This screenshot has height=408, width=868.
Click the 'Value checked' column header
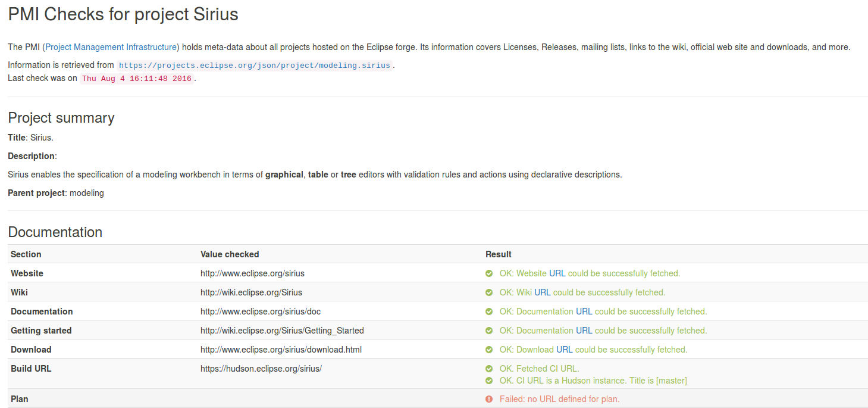[x=230, y=254]
